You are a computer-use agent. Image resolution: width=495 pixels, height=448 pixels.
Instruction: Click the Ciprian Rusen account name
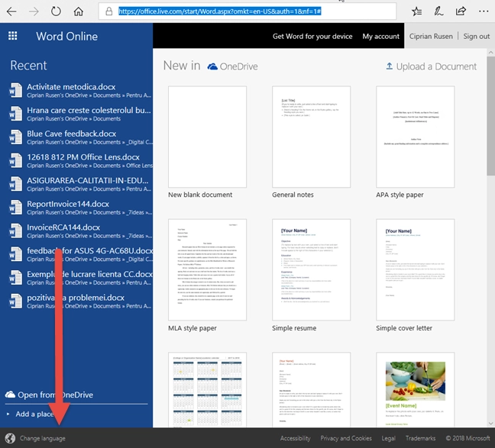431,37
